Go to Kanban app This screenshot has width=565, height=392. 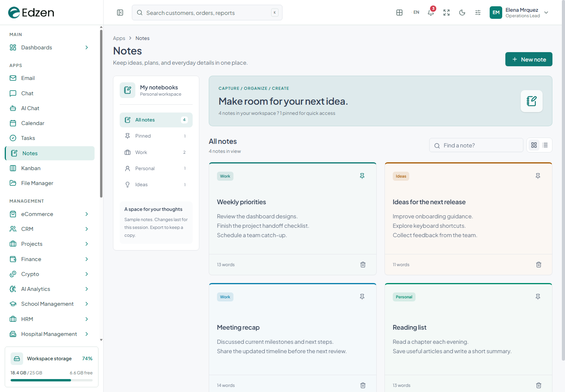49,168
